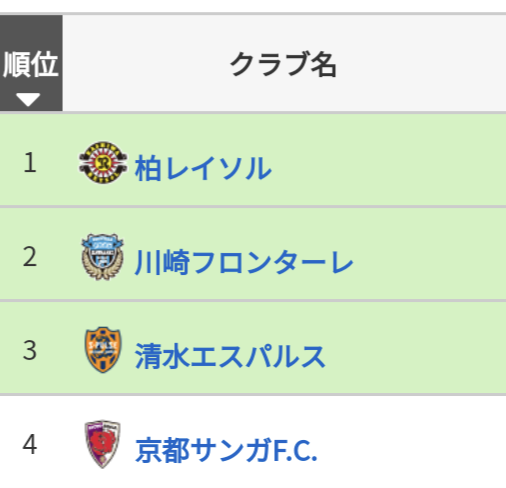The width and height of the screenshot is (506, 488).
Task: Click empty green area in 清水エスパルス row
Action: click(417, 348)
